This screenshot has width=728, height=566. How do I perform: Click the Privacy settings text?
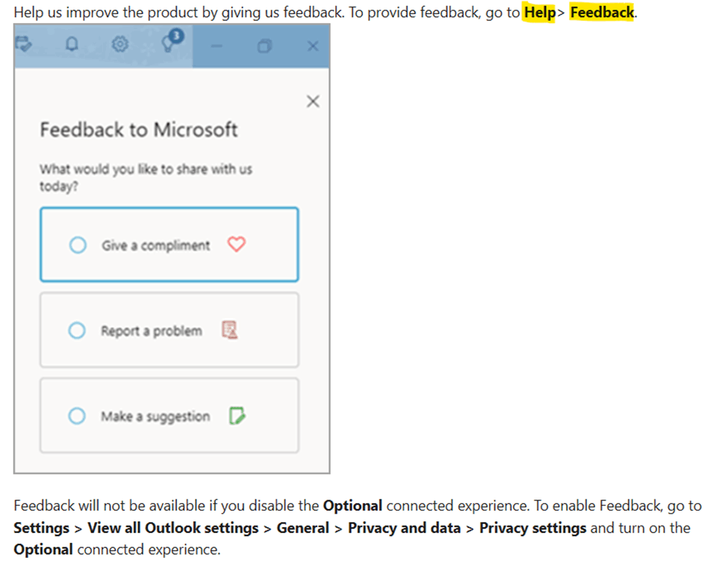[x=532, y=528]
